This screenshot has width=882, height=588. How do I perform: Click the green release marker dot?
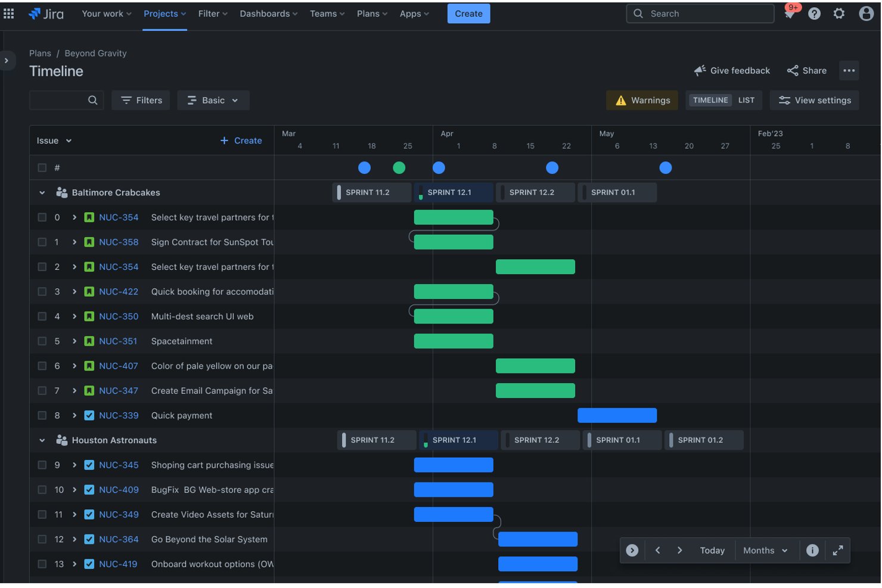tap(399, 168)
